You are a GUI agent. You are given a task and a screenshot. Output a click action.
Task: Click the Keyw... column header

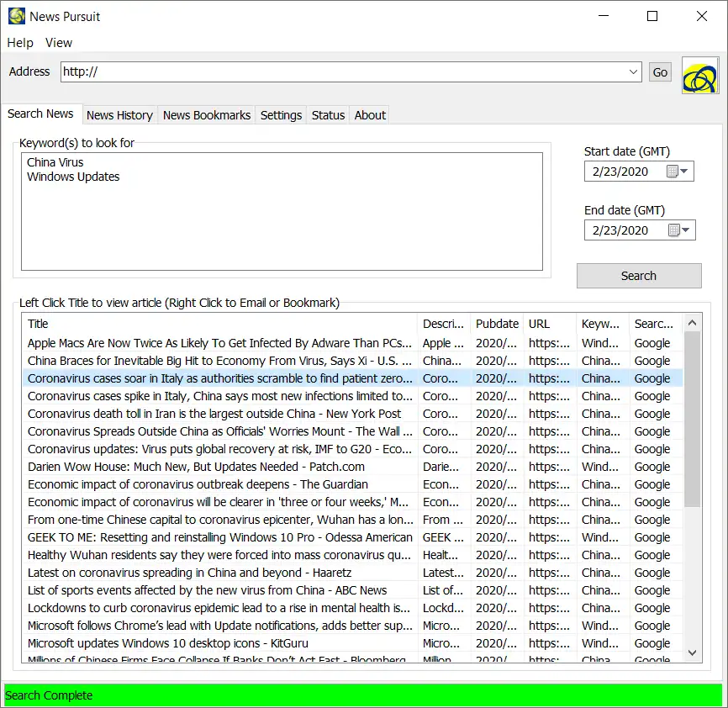pos(603,324)
